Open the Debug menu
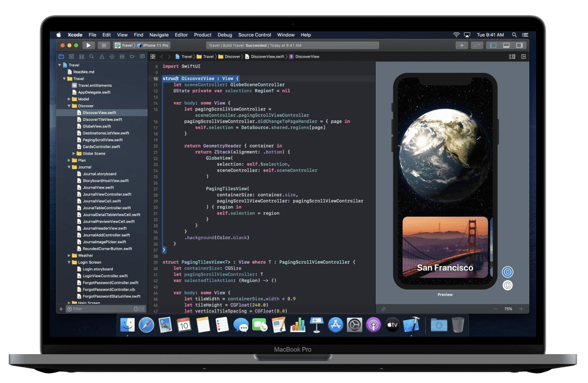This screenshot has height=383, width=588. click(225, 35)
